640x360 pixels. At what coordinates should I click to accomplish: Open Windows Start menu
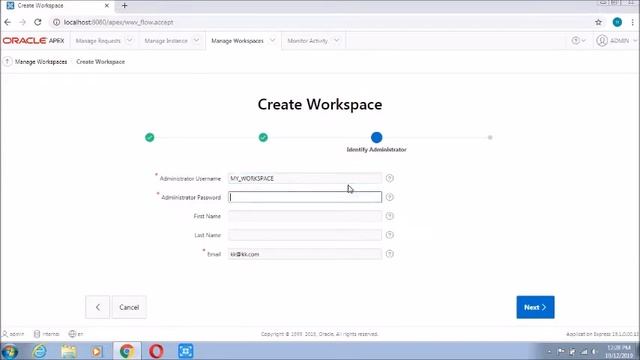tap(9, 351)
